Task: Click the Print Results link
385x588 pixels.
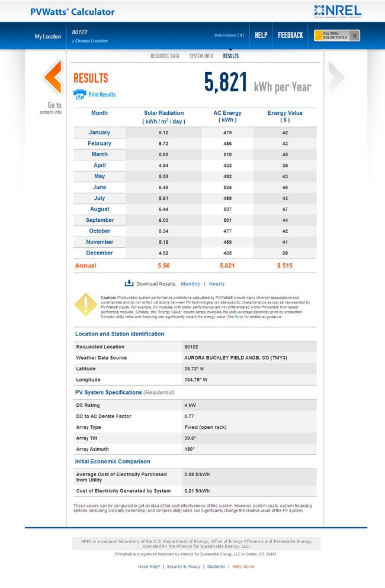Action: [102, 95]
